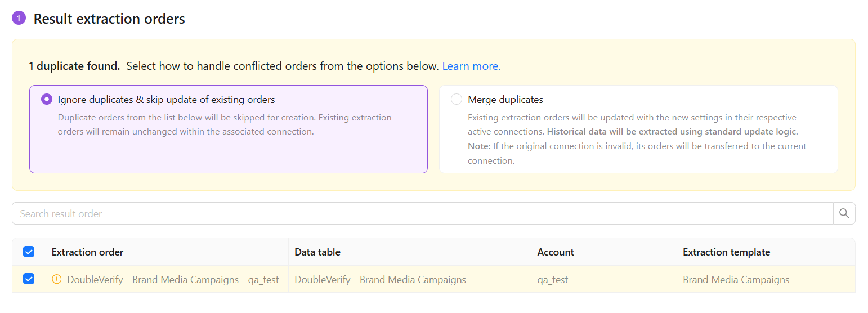The height and width of the screenshot is (313, 868).
Task: Click the 'Result extraction orders' heading
Action: [109, 19]
